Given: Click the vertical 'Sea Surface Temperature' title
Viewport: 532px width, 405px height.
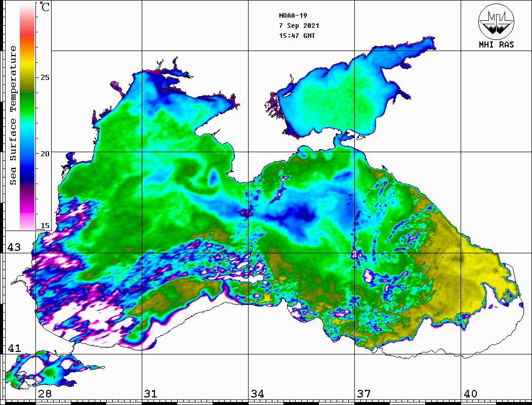Looking at the screenshot, I should tap(13, 115).
